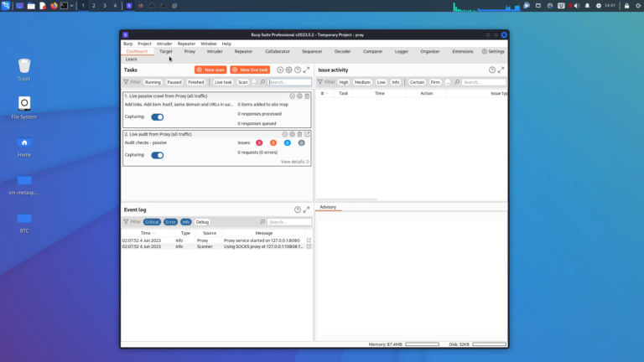644x362 pixels.
Task: Click the Event log search field
Action: point(289,222)
